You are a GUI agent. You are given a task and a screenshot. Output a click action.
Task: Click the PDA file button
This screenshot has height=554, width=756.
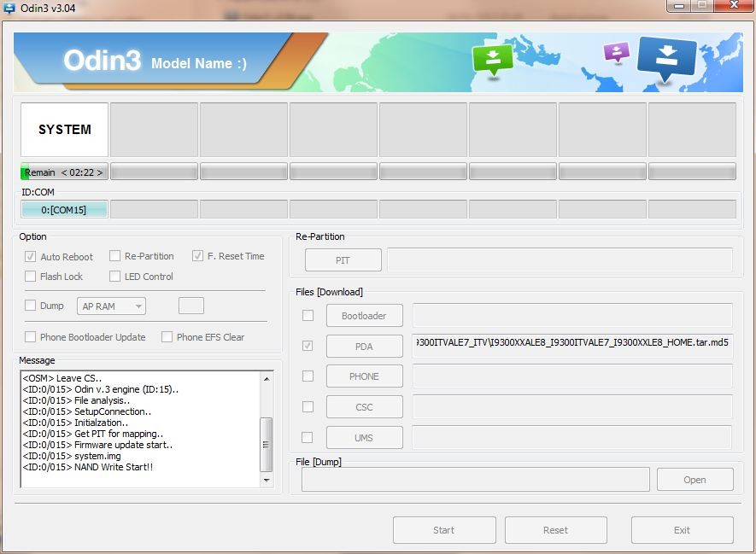[x=364, y=346]
